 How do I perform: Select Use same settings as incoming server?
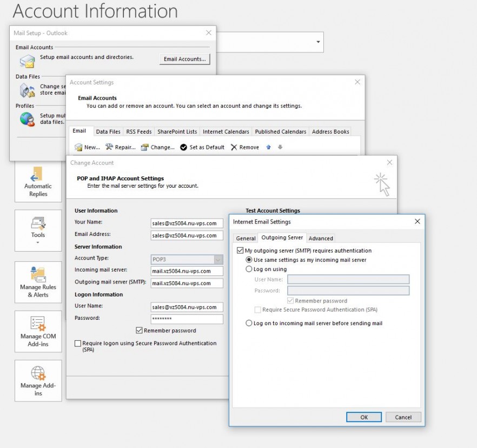(x=249, y=260)
